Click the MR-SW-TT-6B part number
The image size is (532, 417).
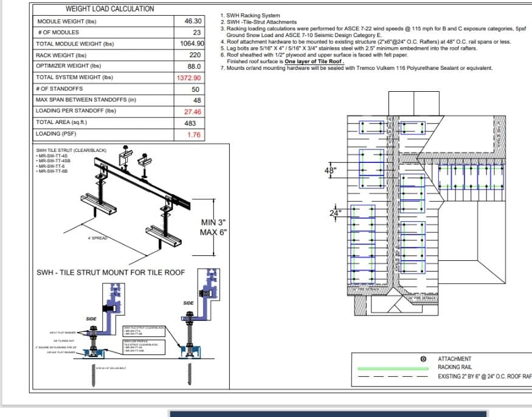52,171
